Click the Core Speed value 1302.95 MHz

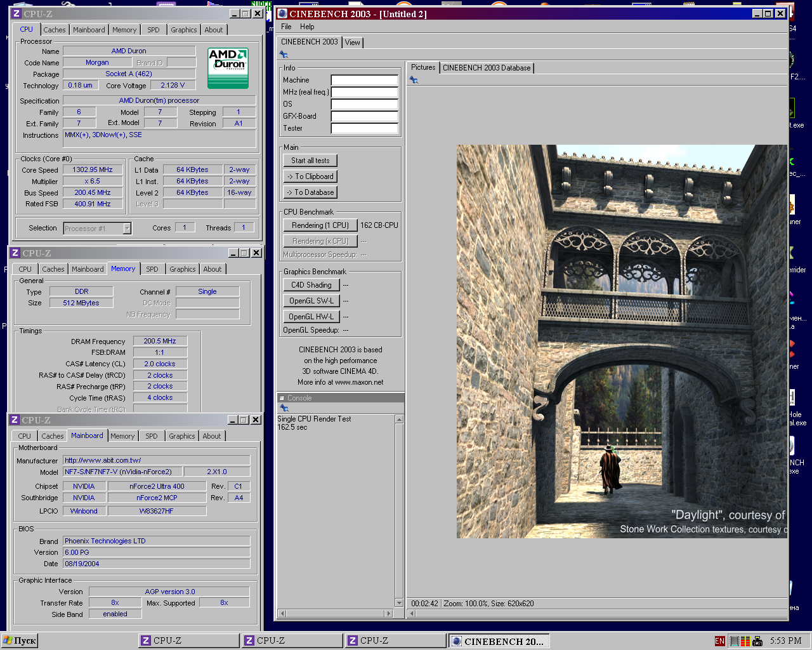pyautogui.click(x=93, y=170)
